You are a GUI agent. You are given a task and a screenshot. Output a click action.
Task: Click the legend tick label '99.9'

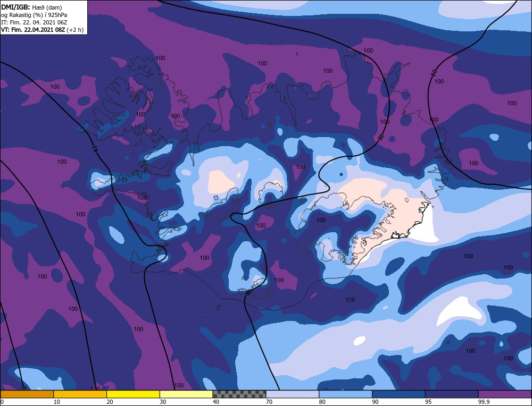[484, 402]
